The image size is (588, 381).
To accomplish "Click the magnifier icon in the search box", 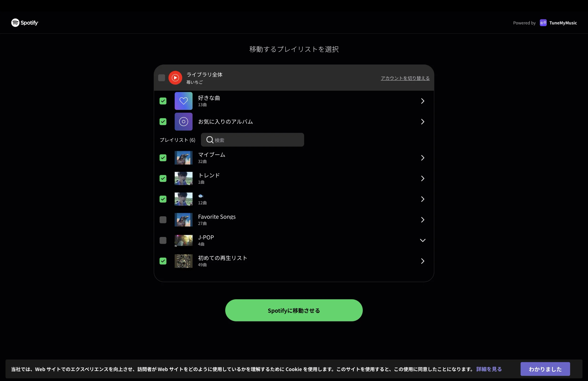I will 210,140.
